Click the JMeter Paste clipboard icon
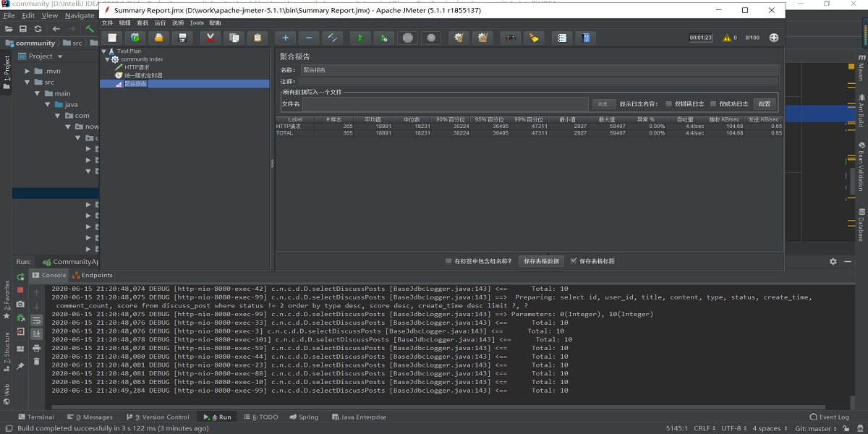The width and height of the screenshot is (868, 434). coord(257,38)
